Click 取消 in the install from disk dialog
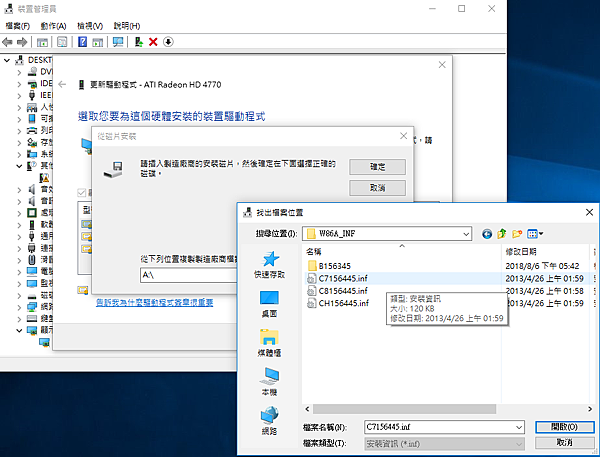Screen dimensions: 600x457 [377, 188]
